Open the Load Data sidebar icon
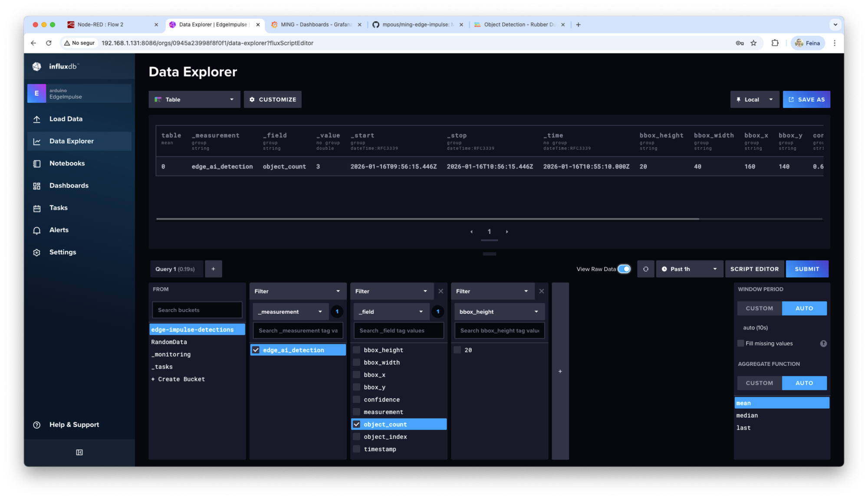Viewport: 868px width, 498px height. (37, 119)
